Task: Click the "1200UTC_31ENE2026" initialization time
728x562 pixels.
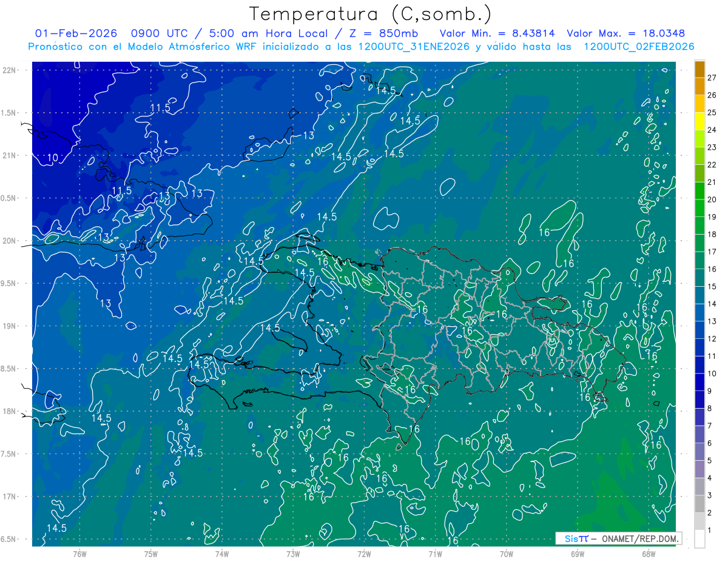Action: click(414, 47)
